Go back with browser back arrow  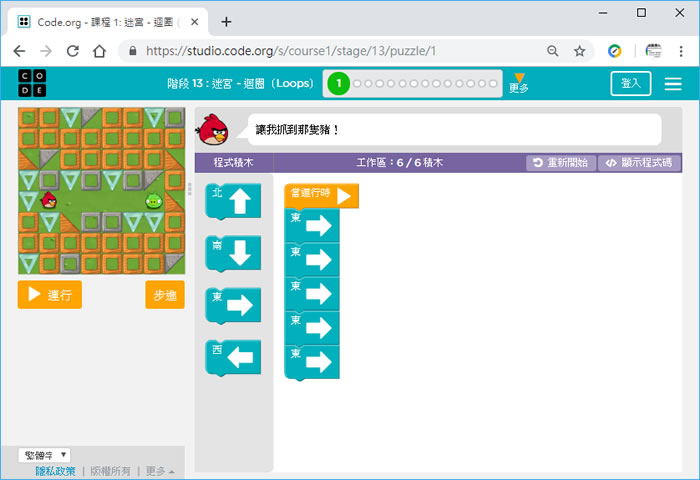pos(19,51)
